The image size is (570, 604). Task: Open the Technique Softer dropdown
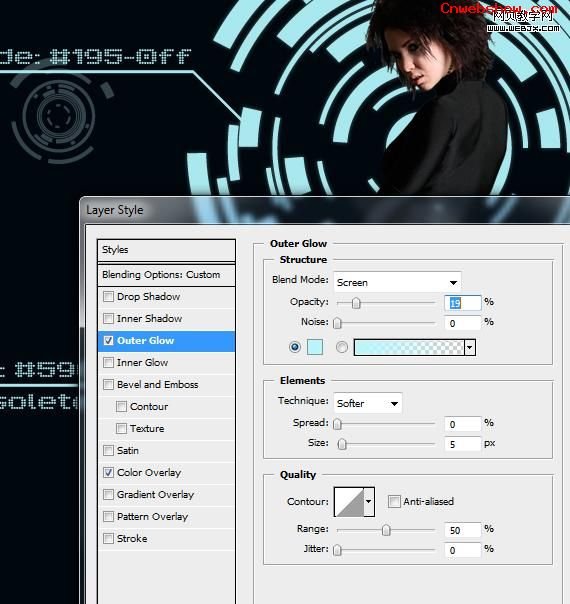click(367, 403)
